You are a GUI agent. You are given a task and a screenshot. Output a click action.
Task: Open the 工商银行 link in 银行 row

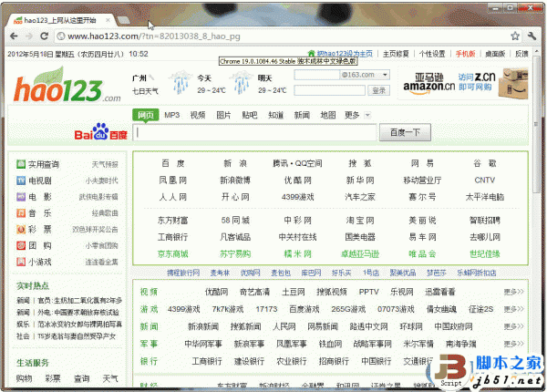(x=207, y=361)
